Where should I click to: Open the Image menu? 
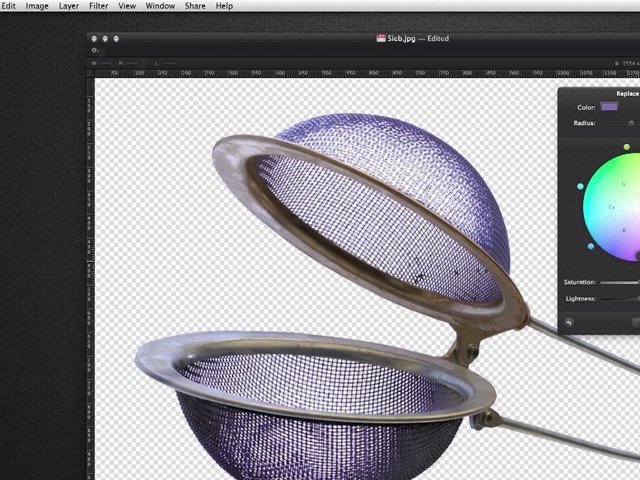36,6
